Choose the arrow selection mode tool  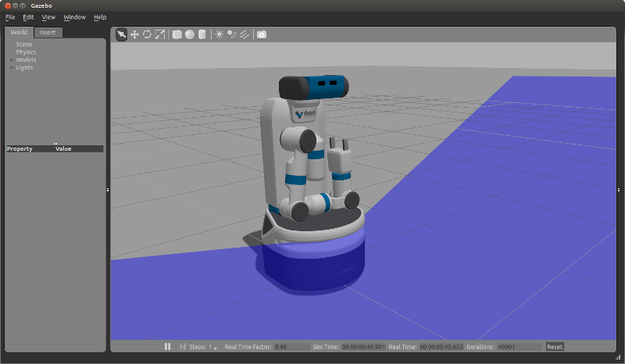[x=121, y=34]
